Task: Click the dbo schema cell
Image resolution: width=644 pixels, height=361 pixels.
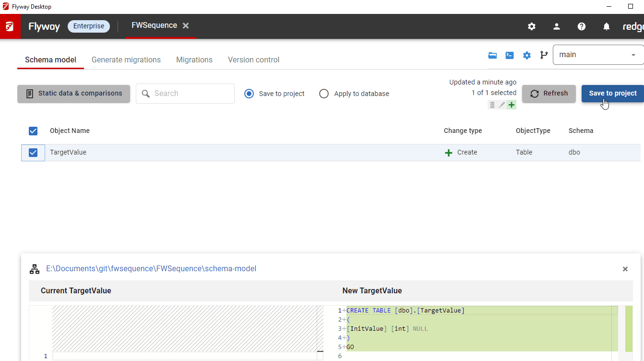Action: (574, 152)
